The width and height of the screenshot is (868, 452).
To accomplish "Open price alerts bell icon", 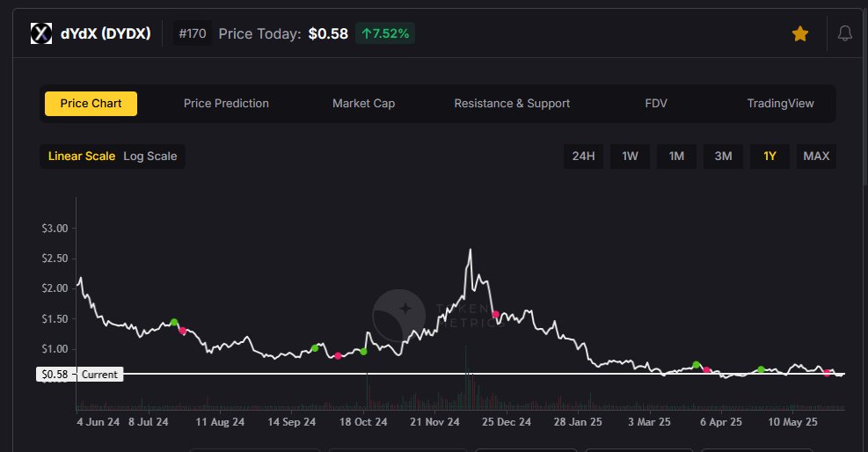I will pos(845,33).
